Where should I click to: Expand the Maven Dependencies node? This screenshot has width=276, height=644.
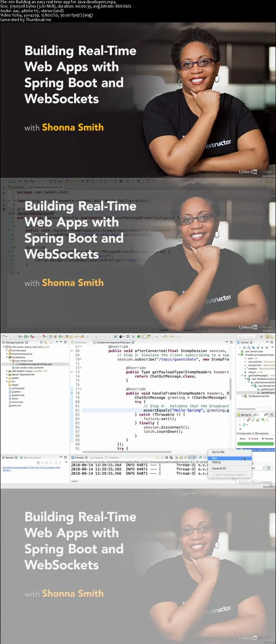7,375
